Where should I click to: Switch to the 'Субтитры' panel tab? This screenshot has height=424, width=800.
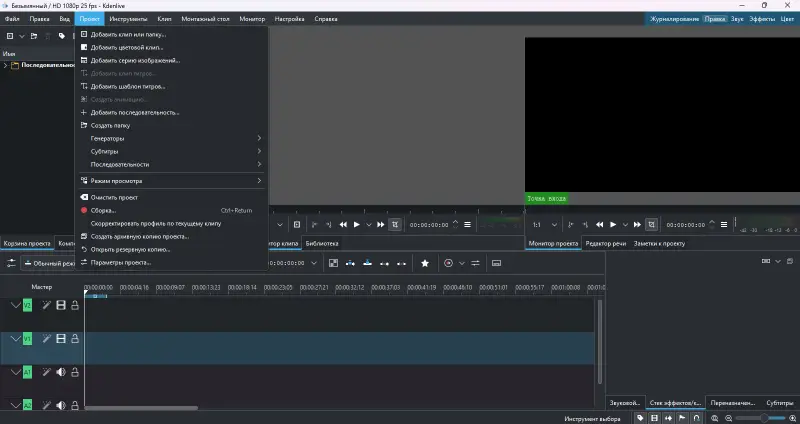click(x=780, y=403)
